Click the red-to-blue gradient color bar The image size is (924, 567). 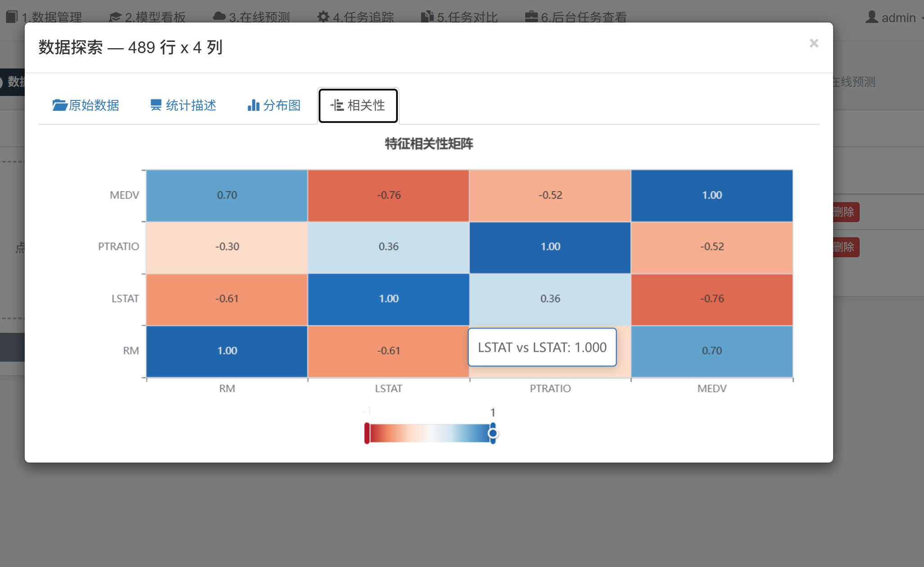click(430, 433)
